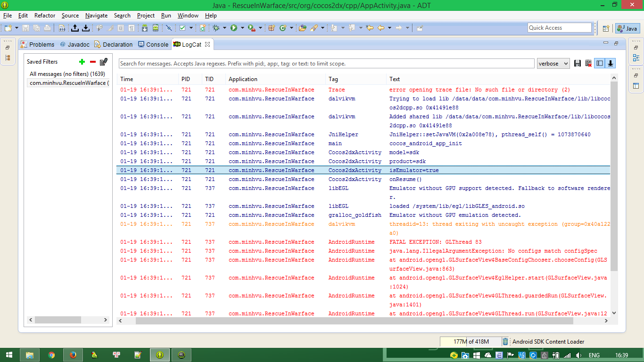Open the Android Virtual Device Manager
Viewport: 644px width, 362px height.
[156, 28]
